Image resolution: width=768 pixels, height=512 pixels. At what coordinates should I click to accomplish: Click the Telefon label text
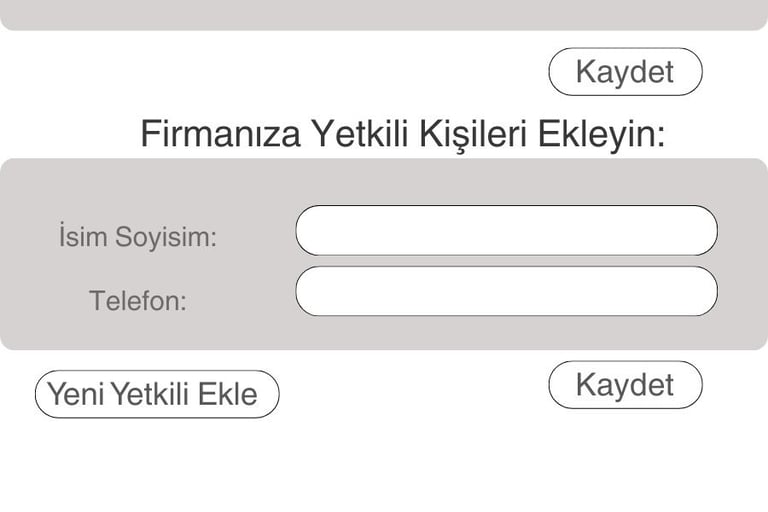point(138,300)
